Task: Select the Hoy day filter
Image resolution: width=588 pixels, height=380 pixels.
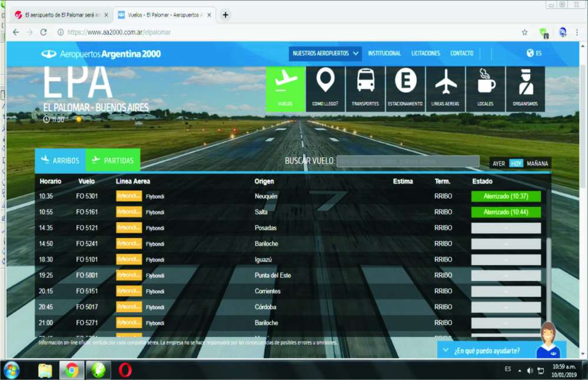Action: tap(516, 164)
